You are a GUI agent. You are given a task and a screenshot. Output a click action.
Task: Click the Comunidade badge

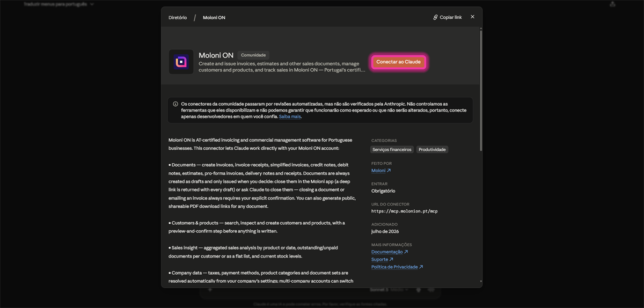pos(253,55)
